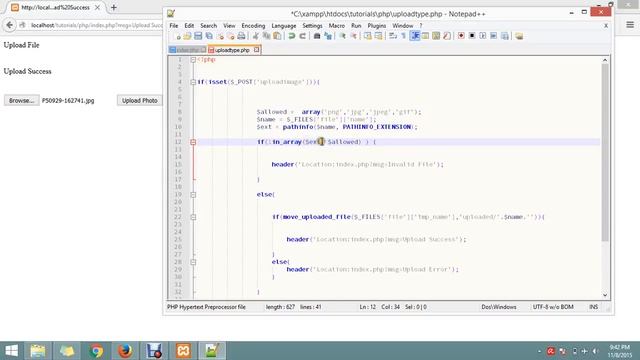This screenshot has width=640, height=360.
Task: Create a new file in Notepad++ toolbar
Action: pyautogui.click(x=178, y=36)
